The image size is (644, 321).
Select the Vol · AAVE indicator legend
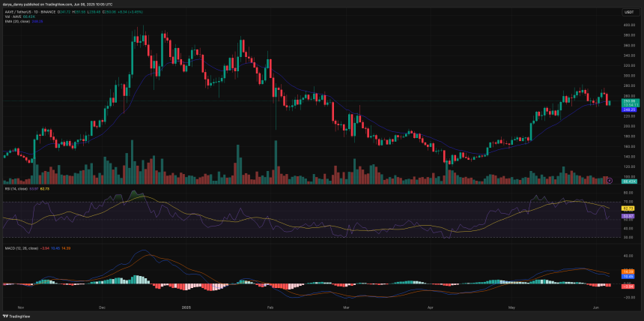click(x=13, y=16)
